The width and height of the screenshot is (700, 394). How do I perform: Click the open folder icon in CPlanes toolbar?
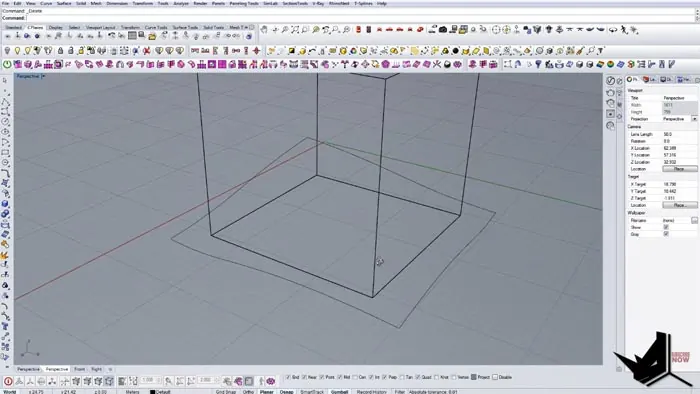tap(152, 36)
